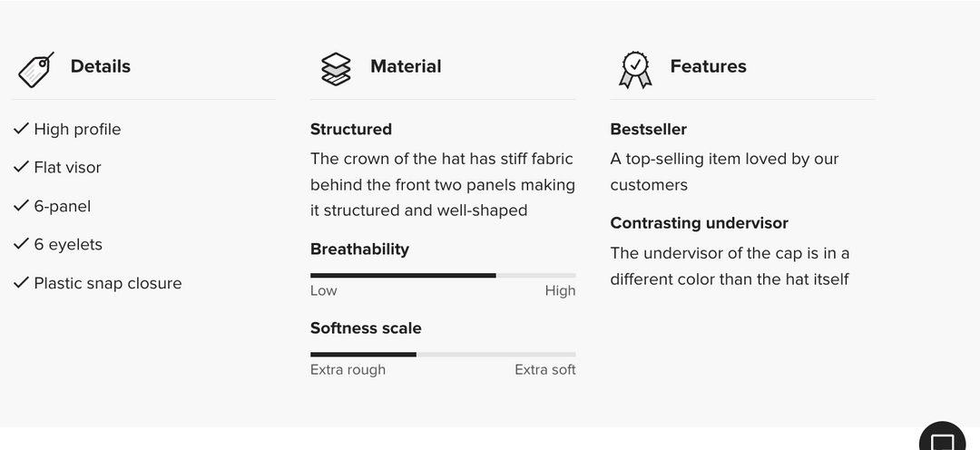The height and width of the screenshot is (450, 980).
Task: Click the price tag Details icon
Action: 36,69
